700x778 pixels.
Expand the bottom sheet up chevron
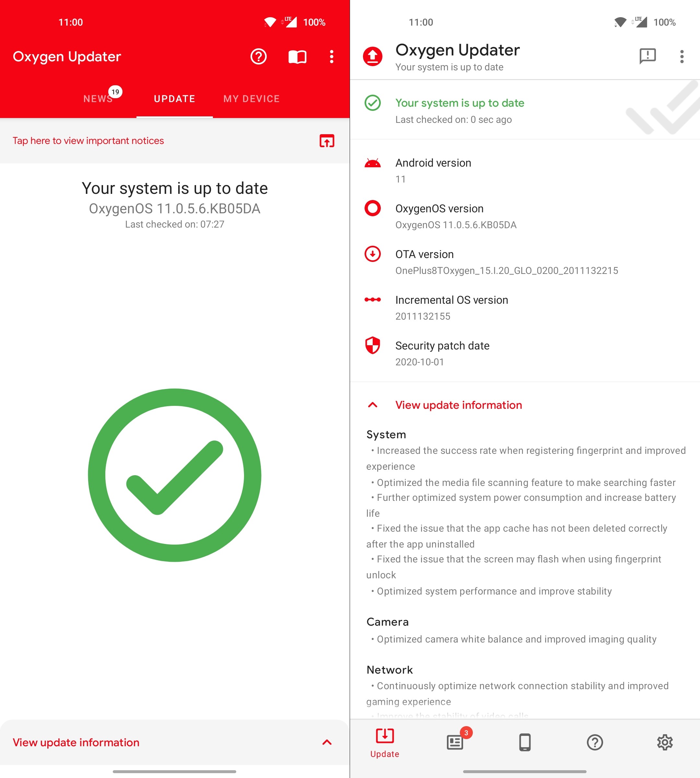pyautogui.click(x=327, y=742)
